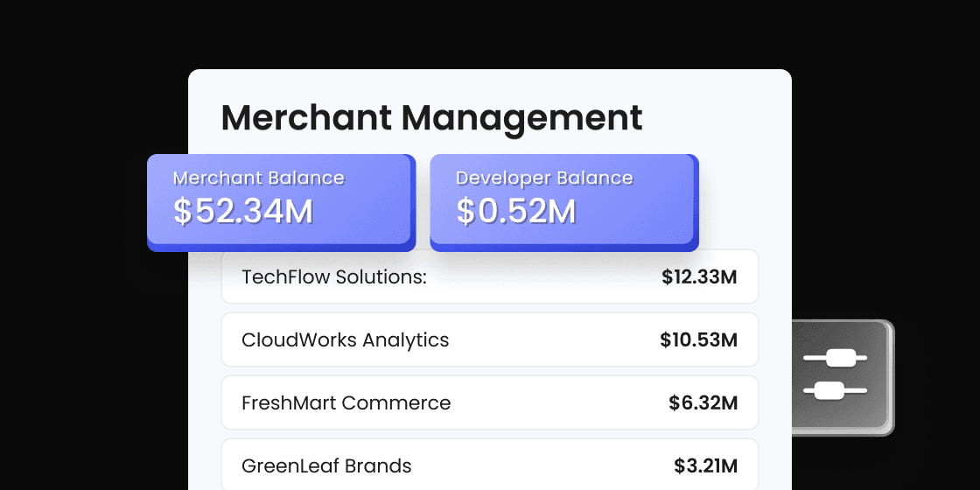Open the filter sliders settings icon
This screenshot has height=490, width=980.
(842, 375)
